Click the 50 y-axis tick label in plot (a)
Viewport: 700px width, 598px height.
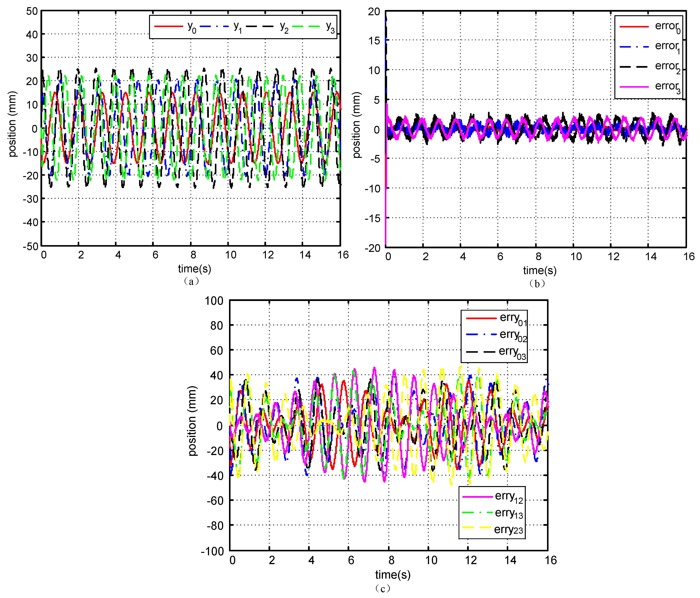[x=32, y=11]
